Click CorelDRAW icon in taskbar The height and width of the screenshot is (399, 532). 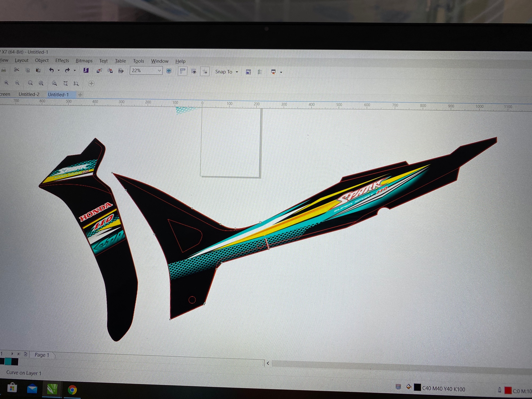pos(52,389)
